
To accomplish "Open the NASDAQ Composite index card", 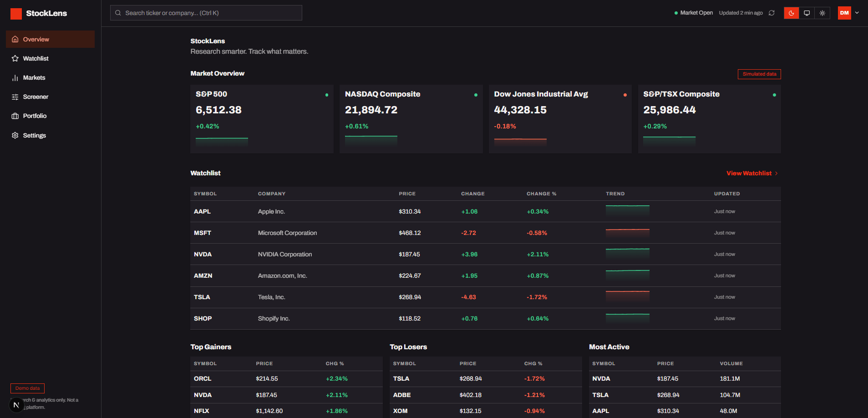I will (x=411, y=119).
